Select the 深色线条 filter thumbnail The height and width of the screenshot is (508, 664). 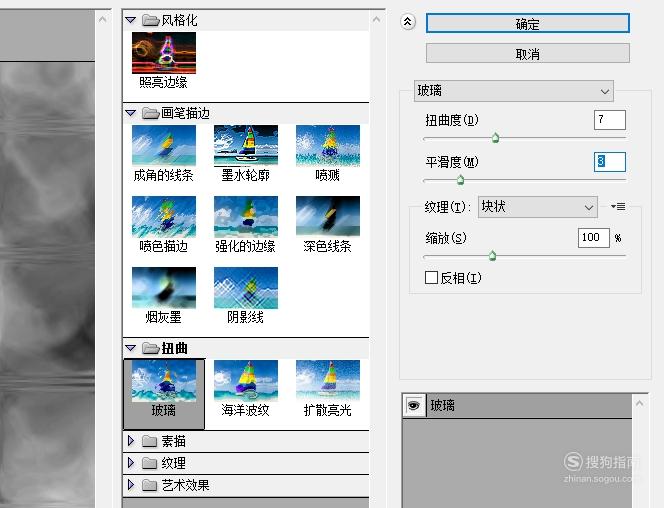point(328,216)
